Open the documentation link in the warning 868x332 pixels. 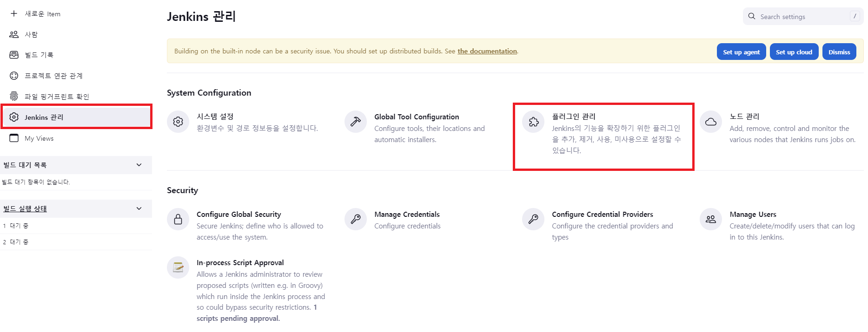487,51
